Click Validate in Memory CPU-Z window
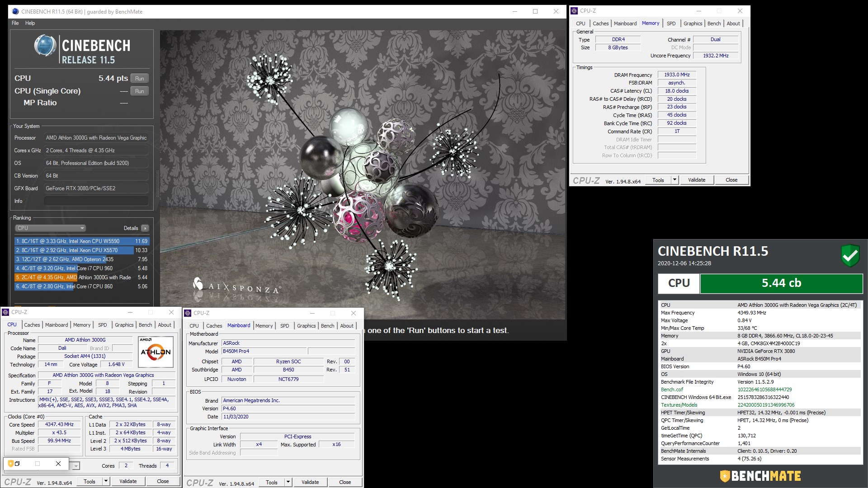The image size is (868, 488). pyautogui.click(x=697, y=180)
